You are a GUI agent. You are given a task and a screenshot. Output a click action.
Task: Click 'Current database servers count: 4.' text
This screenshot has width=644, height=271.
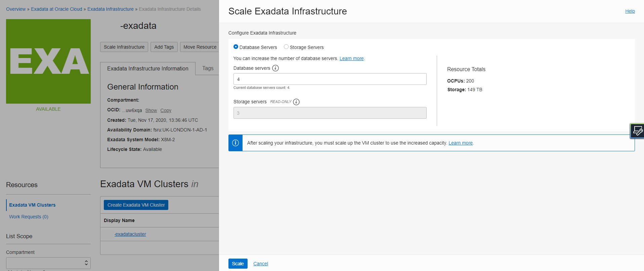(262, 88)
